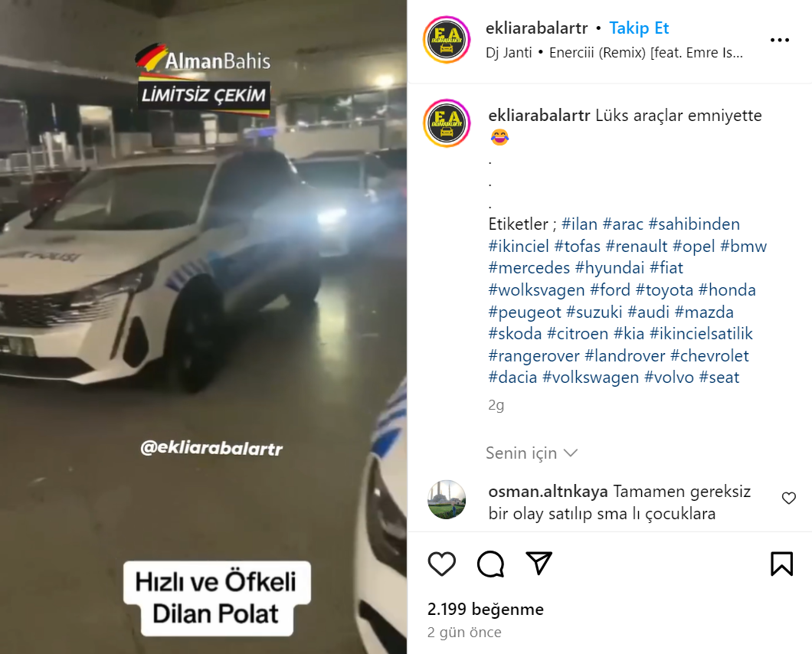Open osman.altnkaya's profile picture
Image resolution: width=812 pixels, height=654 pixels.
(447, 500)
